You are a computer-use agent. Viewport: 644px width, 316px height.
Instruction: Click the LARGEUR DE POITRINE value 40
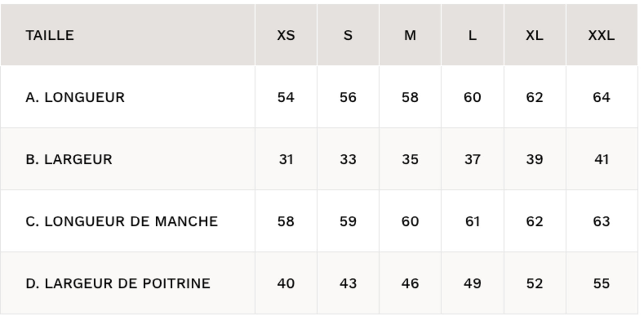[286, 283]
